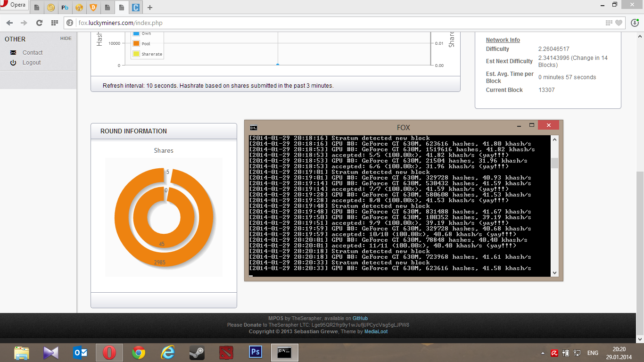Select the Difficulty value 2.26046517
Screen dimensions: 644x362
tap(554, 49)
